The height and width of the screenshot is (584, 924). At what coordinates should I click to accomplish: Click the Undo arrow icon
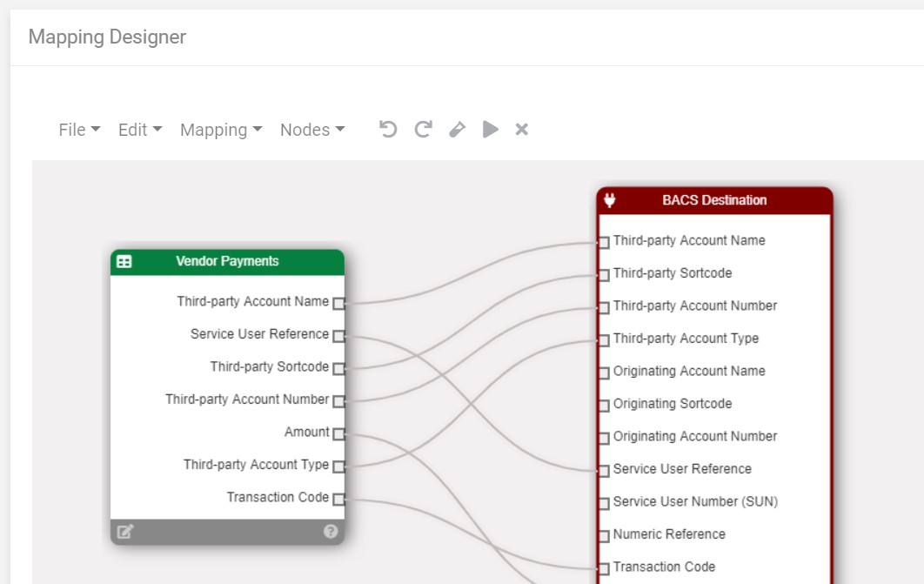pos(388,129)
